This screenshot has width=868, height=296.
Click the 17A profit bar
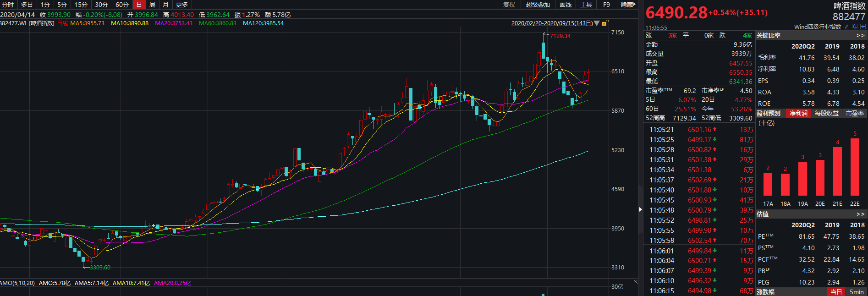[x=768, y=184]
